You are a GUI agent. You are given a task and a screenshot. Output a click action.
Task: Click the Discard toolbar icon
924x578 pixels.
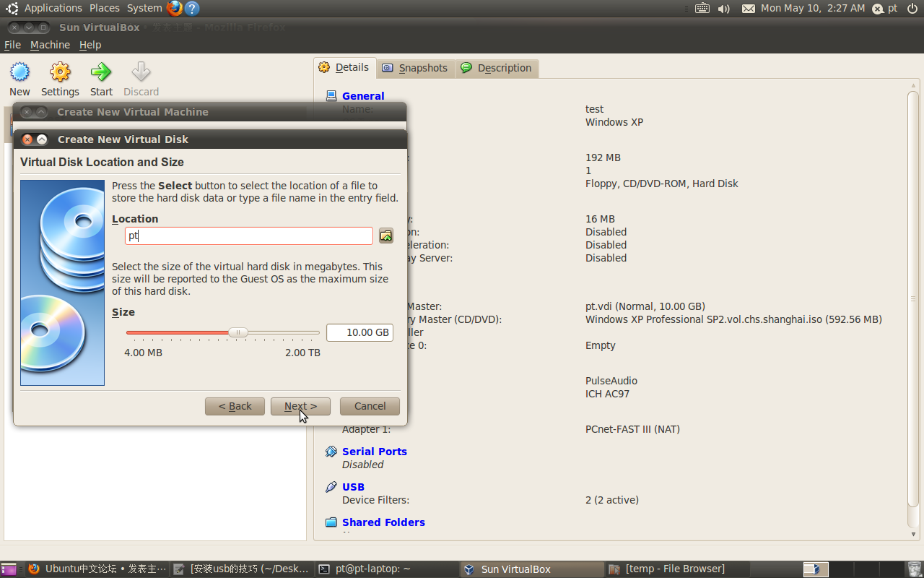[x=141, y=72]
